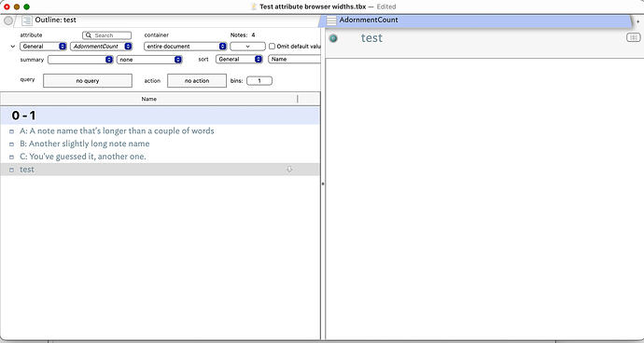Click the no query button
Image resolution: width=644 pixels, height=343 pixels.
coord(88,81)
